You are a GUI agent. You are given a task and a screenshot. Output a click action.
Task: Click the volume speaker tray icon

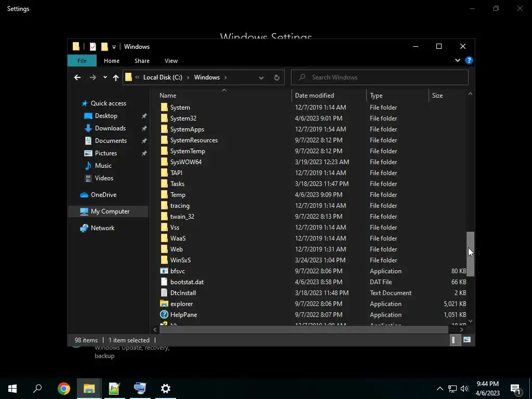[x=464, y=389]
